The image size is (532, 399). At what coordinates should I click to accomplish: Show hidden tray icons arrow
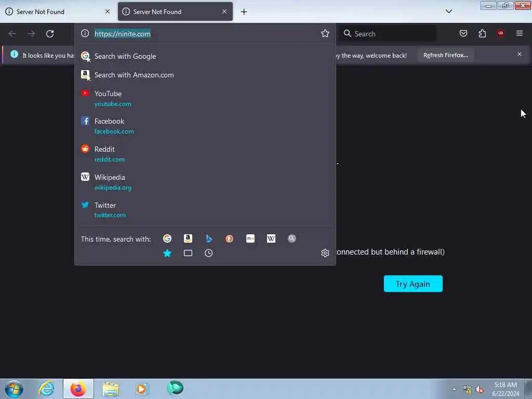click(x=454, y=390)
